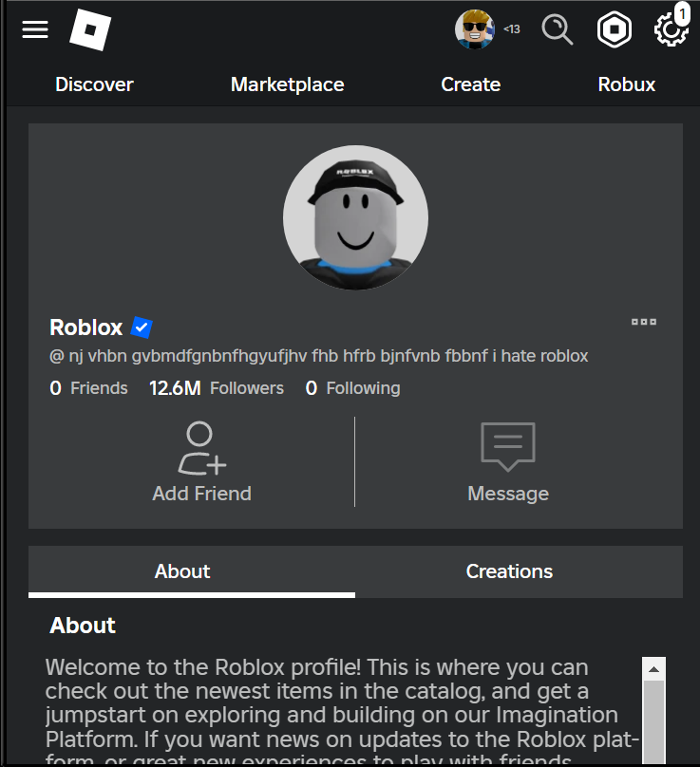
Task: Switch to the Creations tab
Action: (509, 571)
